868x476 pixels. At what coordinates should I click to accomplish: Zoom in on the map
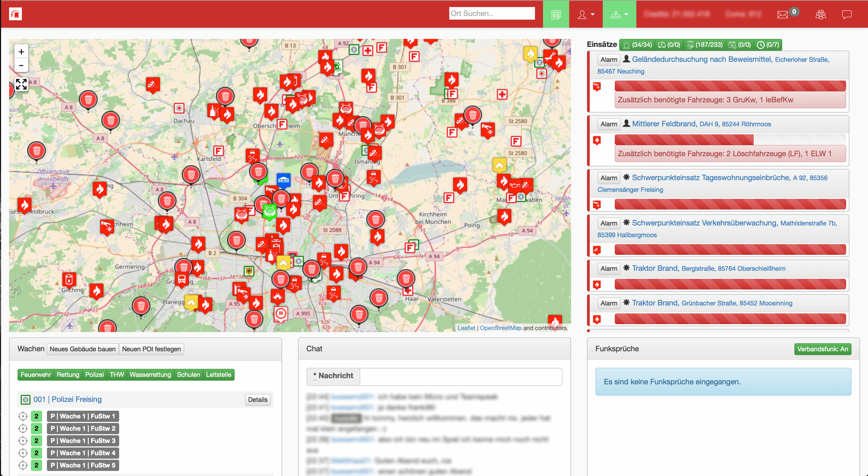[x=21, y=52]
